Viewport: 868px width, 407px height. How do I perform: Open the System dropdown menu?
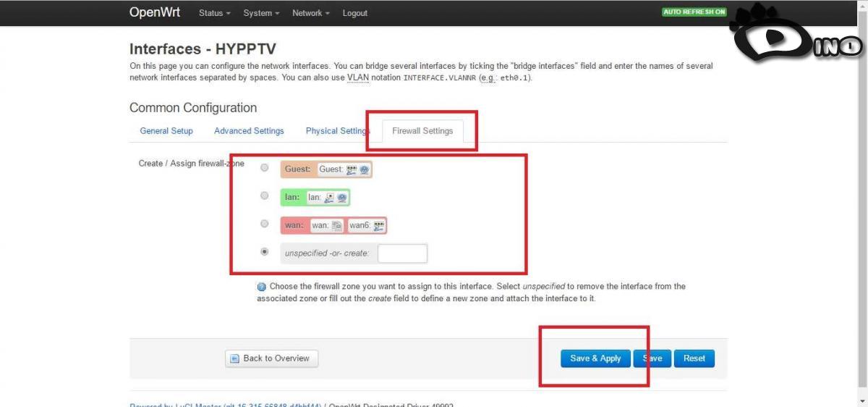(261, 13)
